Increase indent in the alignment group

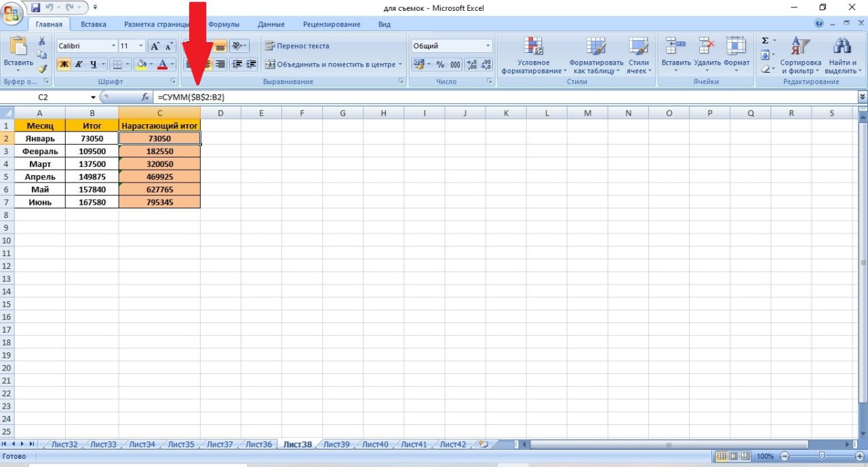[x=252, y=64]
